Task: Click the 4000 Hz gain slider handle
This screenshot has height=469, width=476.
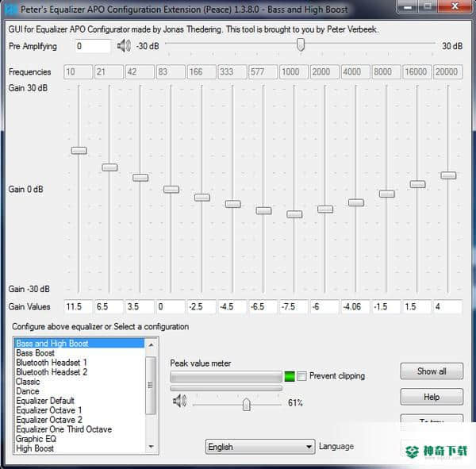Action: [x=356, y=202]
